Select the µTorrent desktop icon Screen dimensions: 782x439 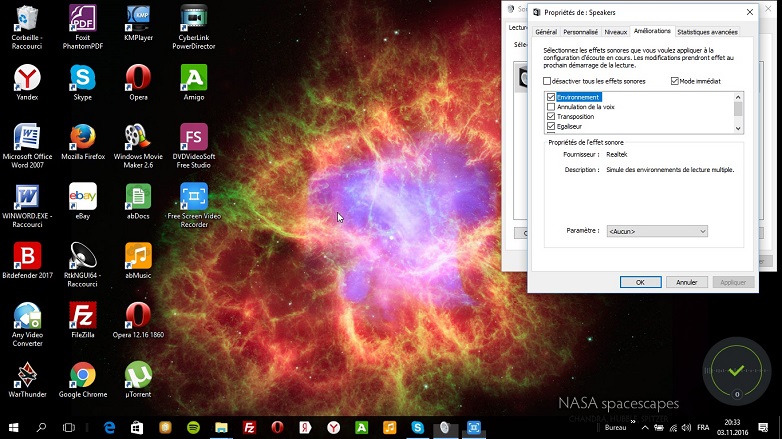(x=138, y=380)
